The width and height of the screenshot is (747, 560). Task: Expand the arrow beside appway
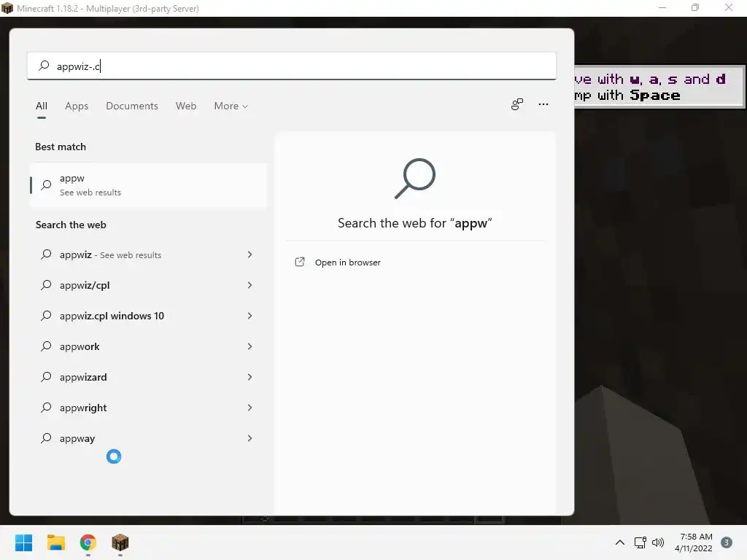(249, 438)
